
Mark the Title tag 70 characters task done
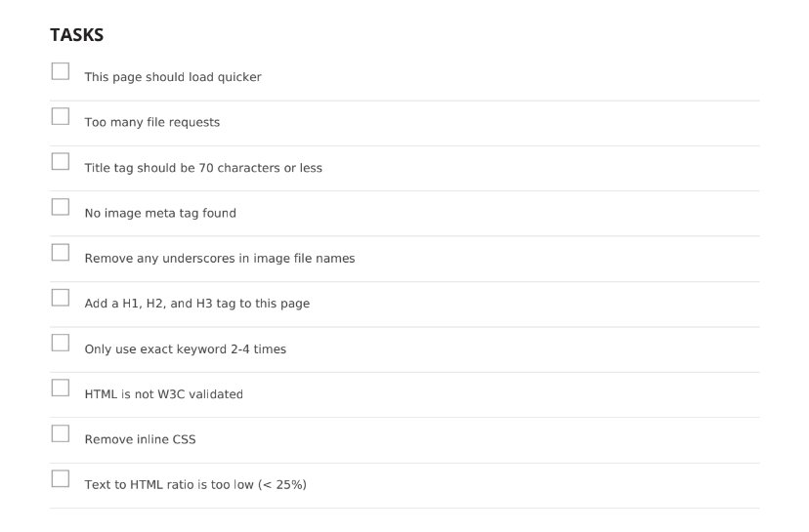[61, 161]
